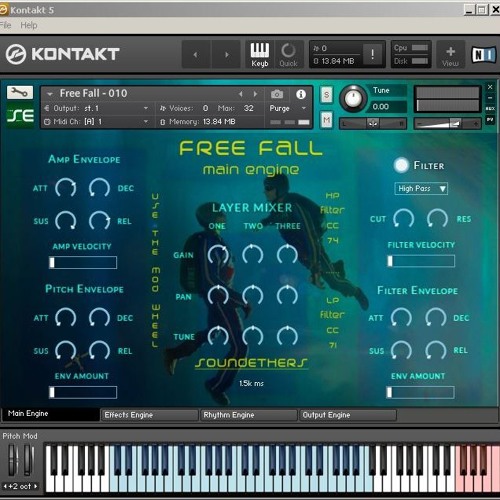Click the filter CUT knob
This screenshot has width=500, height=500.
coord(403,219)
